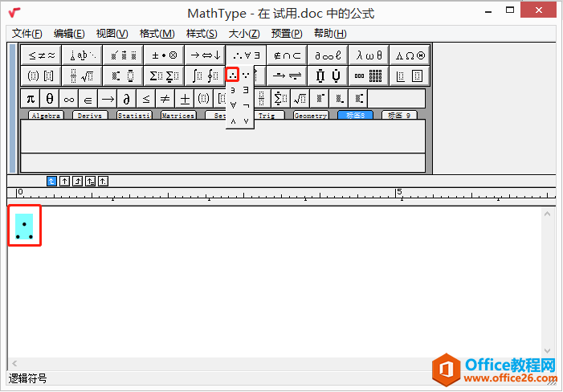Click the pi symbol in the small bar
Viewport: 563px width, 392px height.
click(30, 99)
